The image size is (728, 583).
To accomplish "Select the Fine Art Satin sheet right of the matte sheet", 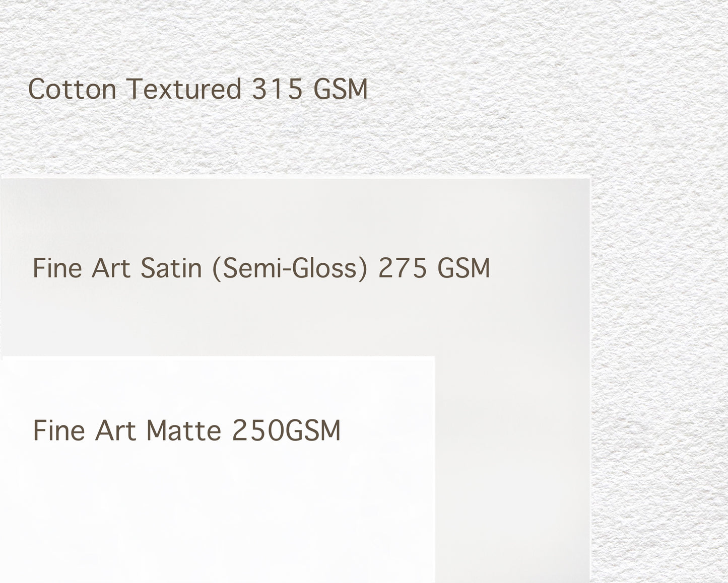I will pos(511,453).
